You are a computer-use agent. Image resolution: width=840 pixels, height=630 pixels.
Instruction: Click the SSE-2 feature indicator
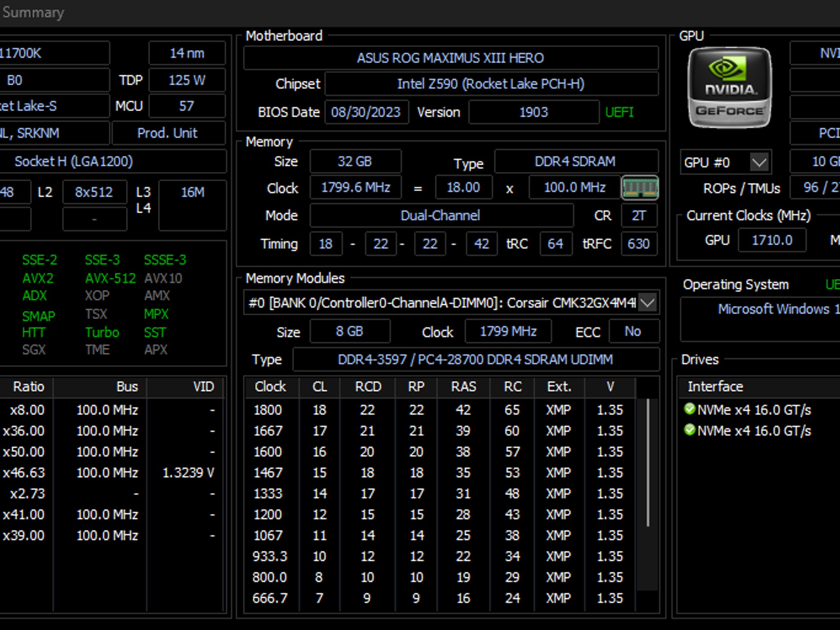point(40,260)
